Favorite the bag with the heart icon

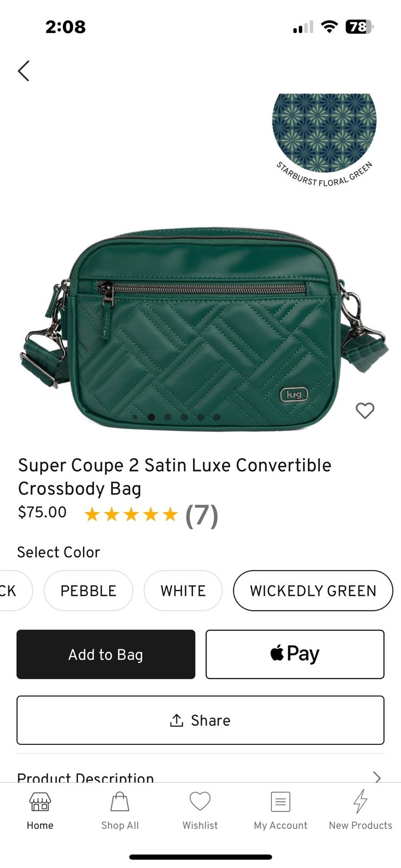coord(365,411)
